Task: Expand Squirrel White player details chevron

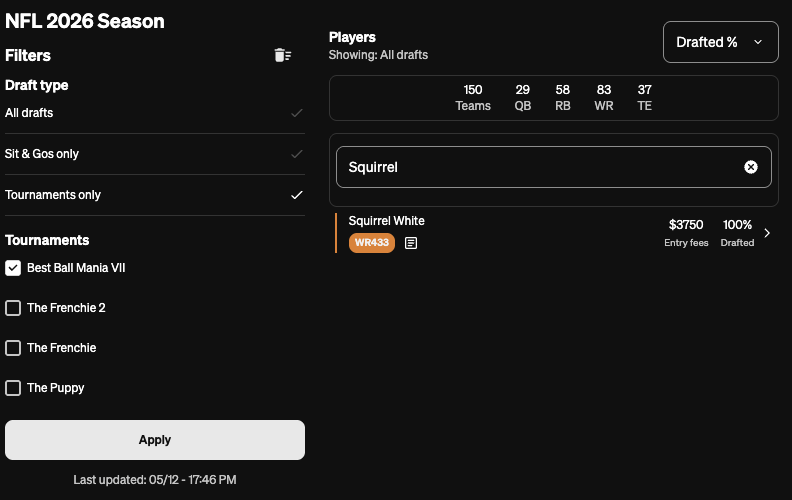Action: coord(767,233)
